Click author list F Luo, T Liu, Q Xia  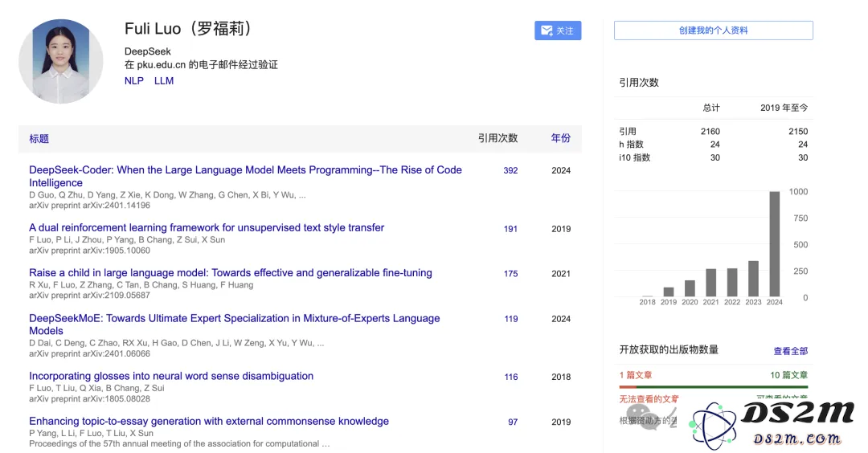[x=96, y=388]
